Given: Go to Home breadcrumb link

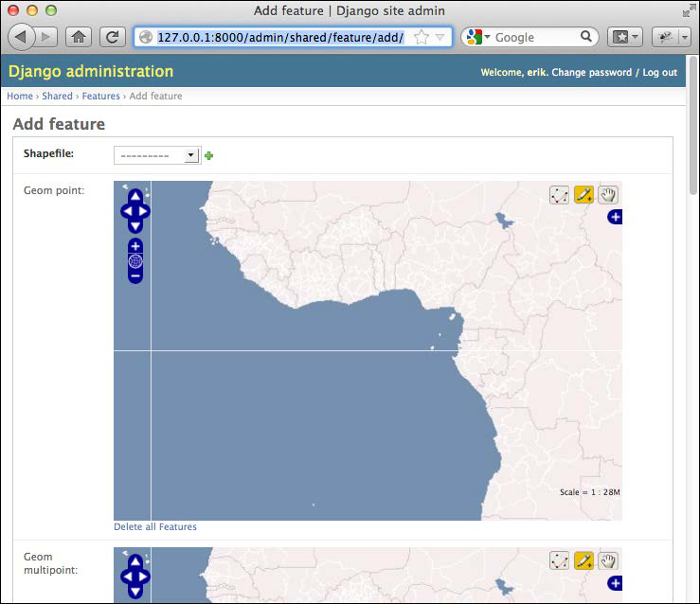Looking at the screenshot, I should pos(20,96).
